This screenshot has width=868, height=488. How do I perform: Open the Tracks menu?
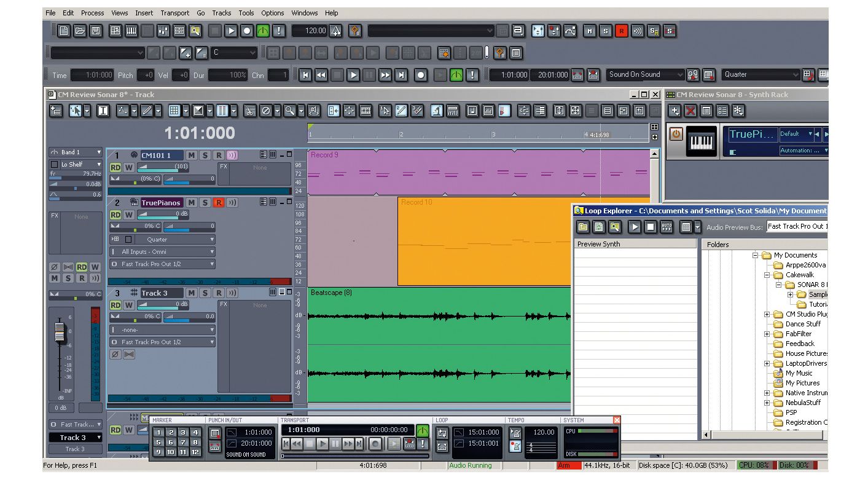tap(222, 13)
